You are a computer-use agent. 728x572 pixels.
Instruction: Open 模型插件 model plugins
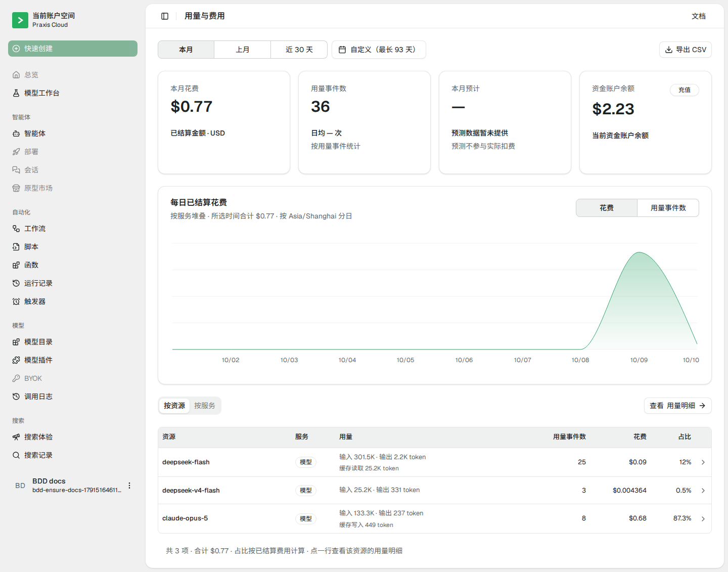click(x=73, y=360)
